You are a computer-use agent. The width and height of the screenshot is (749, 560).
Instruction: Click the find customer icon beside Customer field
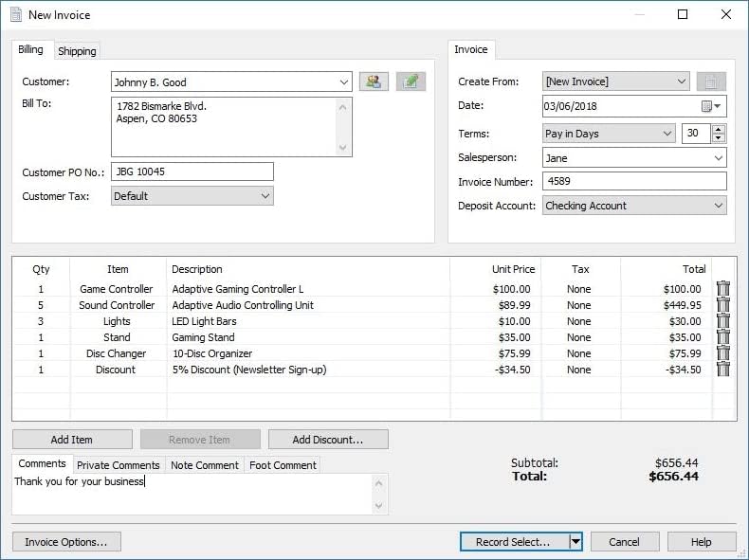374,82
